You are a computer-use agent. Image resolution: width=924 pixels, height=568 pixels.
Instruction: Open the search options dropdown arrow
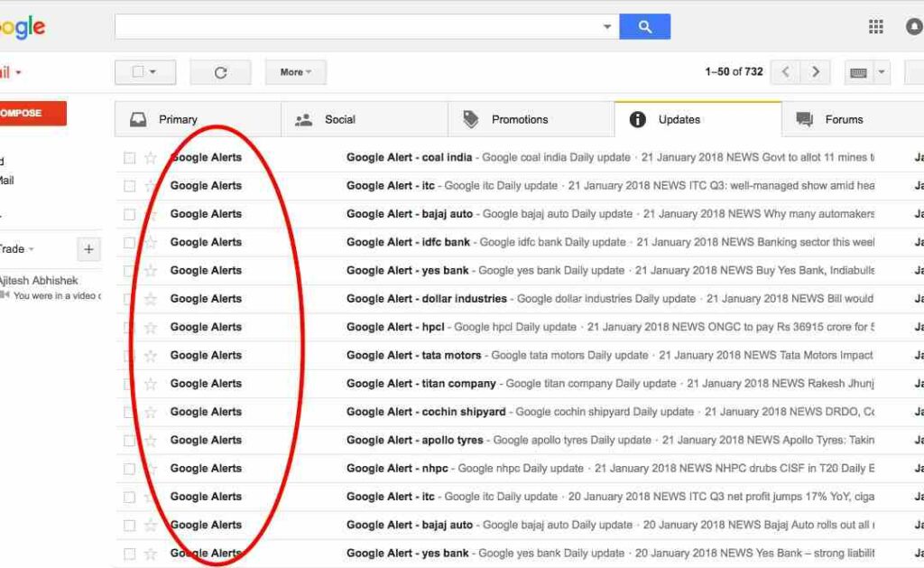click(x=606, y=26)
